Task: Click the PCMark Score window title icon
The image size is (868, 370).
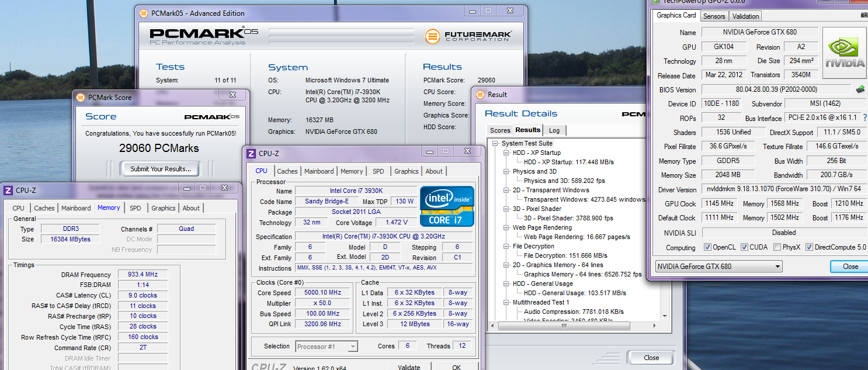Action: pyautogui.click(x=80, y=97)
